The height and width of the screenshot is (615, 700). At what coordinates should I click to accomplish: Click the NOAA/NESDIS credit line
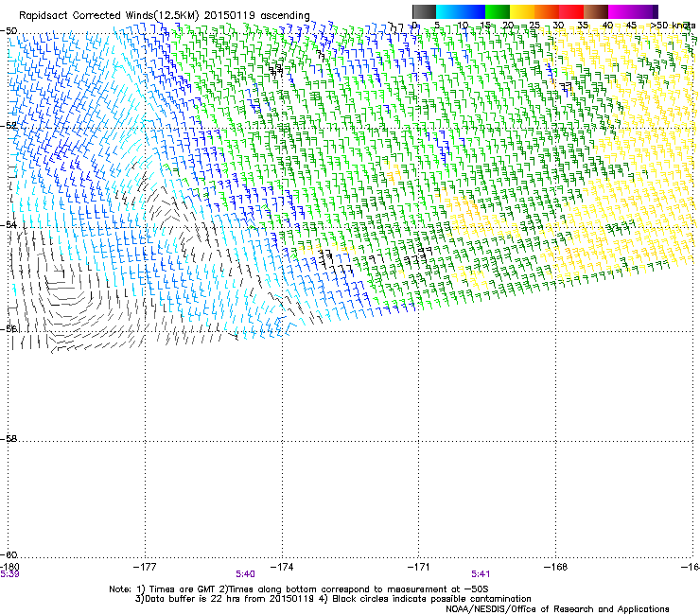pyautogui.click(x=557, y=609)
